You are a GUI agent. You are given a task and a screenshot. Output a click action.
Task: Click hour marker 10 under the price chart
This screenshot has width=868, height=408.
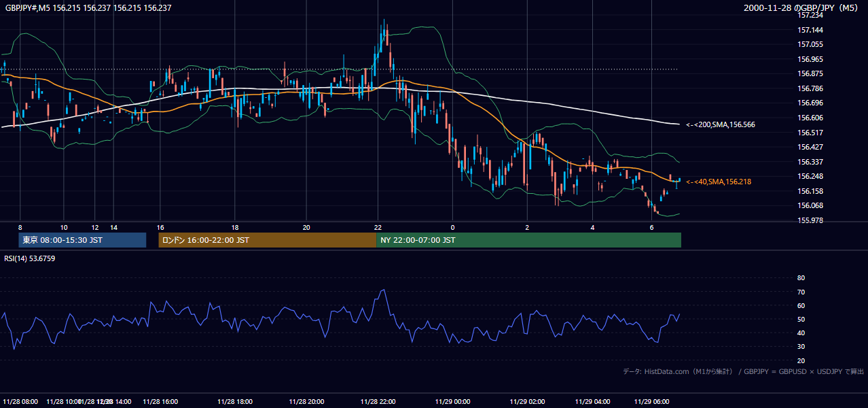coord(63,228)
